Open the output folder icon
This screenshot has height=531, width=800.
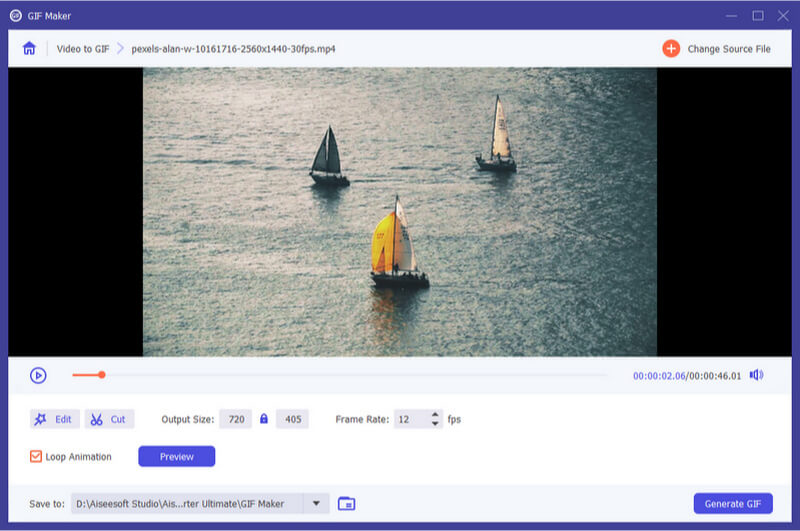click(x=346, y=503)
